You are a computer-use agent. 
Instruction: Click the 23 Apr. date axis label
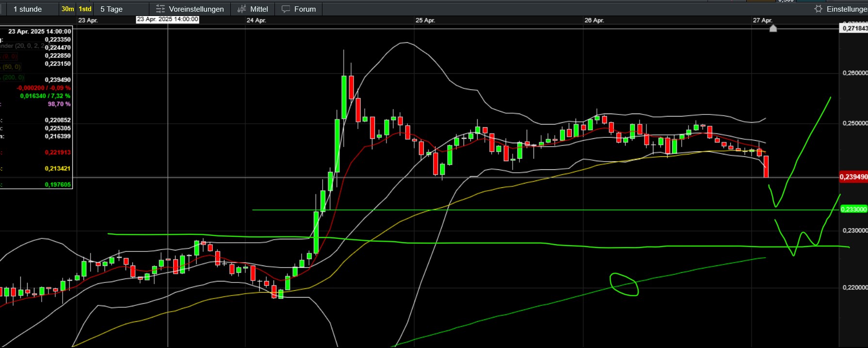(88, 20)
